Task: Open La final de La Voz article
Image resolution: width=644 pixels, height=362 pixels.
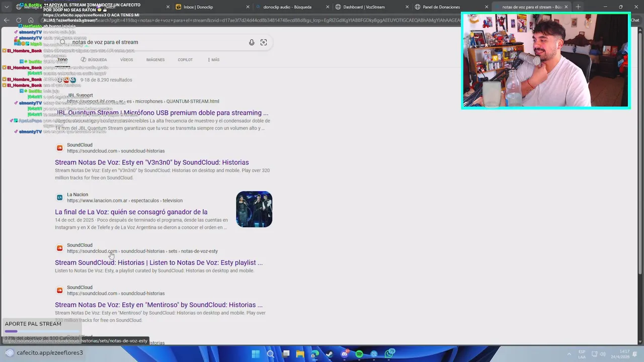Action: pyautogui.click(x=131, y=212)
